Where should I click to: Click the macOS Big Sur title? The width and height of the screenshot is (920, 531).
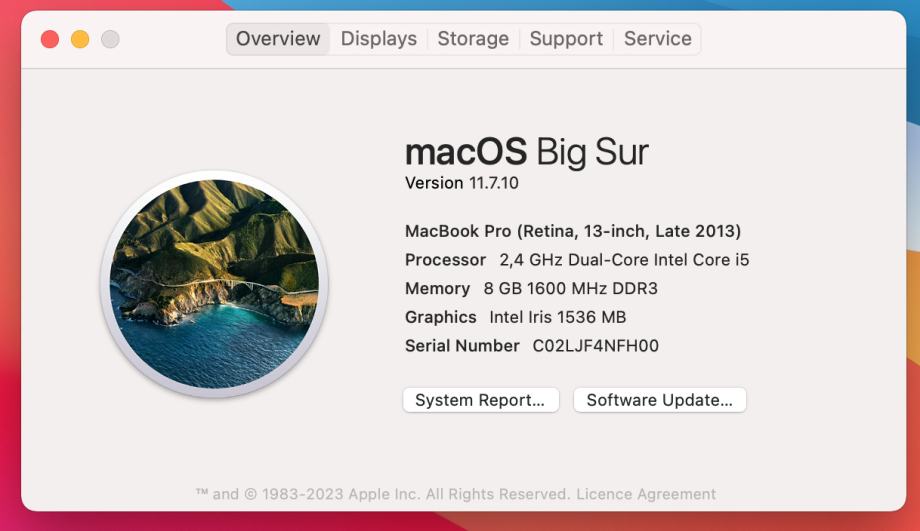click(526, 152)
